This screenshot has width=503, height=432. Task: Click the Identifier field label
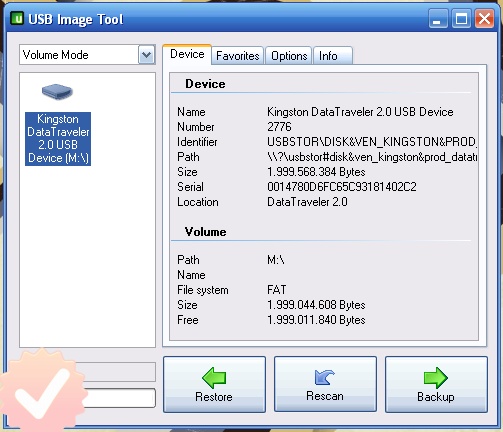coord(197,142)
